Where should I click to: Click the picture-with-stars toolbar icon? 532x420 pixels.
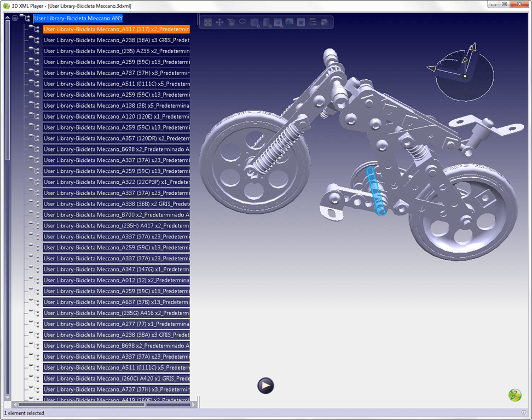[x=289, y=22]
